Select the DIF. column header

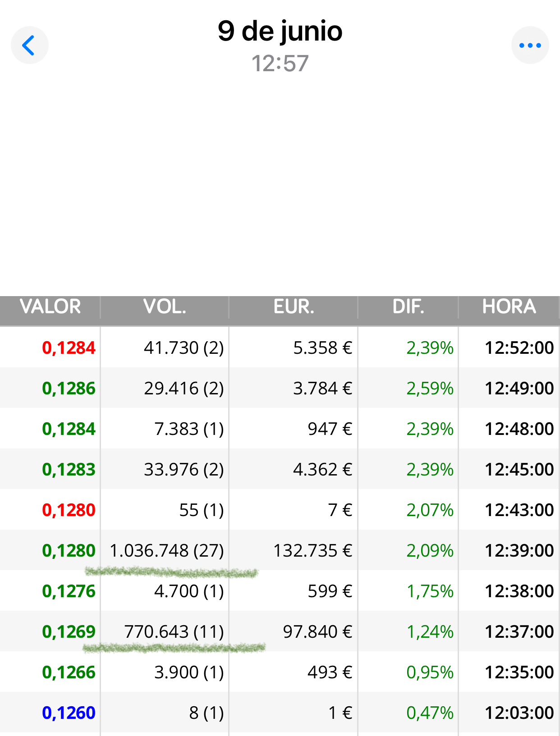pyautogui.click(x=408, y=306)
